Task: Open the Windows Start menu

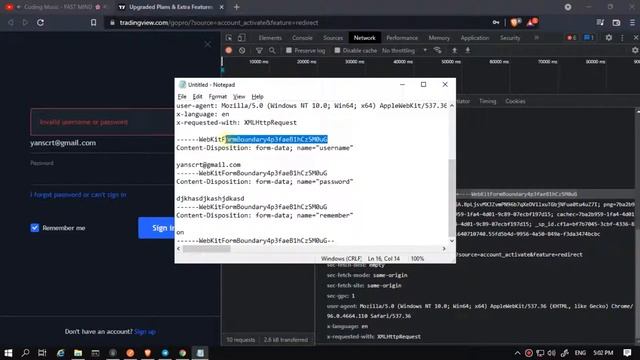Action: pos(8,353)
